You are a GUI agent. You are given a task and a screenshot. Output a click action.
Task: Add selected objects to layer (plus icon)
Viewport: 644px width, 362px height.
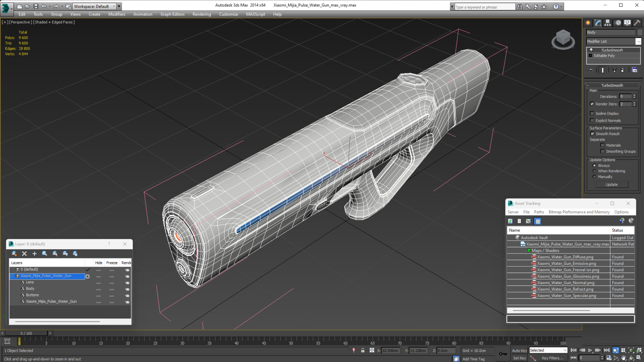pos(34,254)
